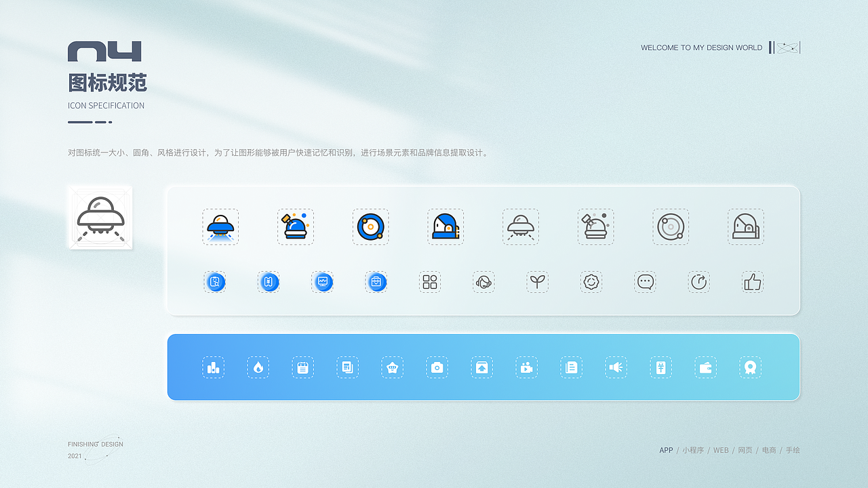The height and width of the screenshot is (488, 868).
Task: Click the colored blue UFO icon
Action: (x=220, y=226)
